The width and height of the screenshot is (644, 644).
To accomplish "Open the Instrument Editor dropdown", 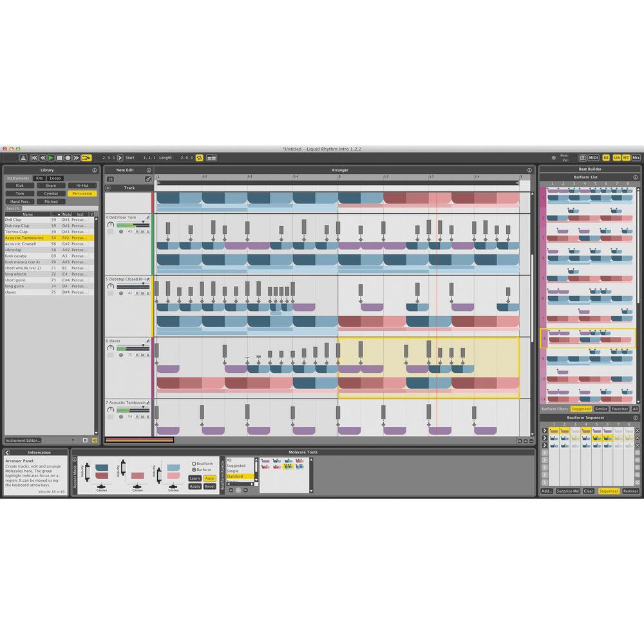I will point(23,440).
